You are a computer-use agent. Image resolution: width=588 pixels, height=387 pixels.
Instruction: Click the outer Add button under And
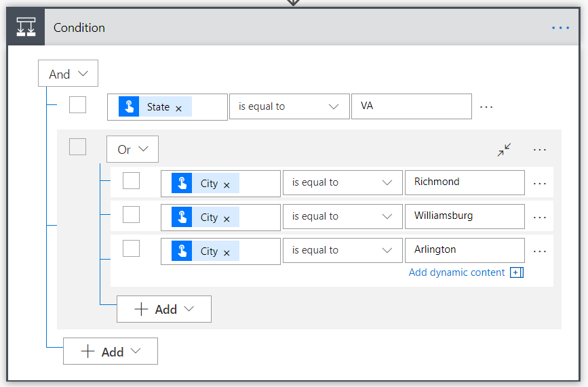click(x=111, y=351)
